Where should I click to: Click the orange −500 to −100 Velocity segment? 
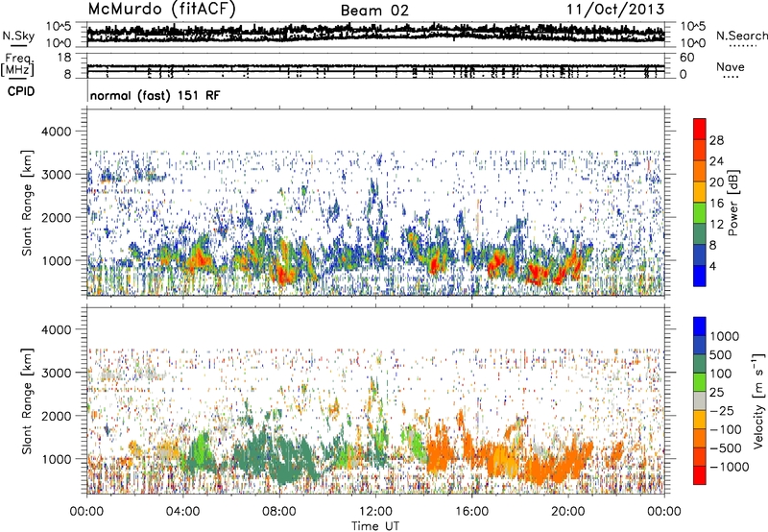pyautogui.click(x=700, y=438)
